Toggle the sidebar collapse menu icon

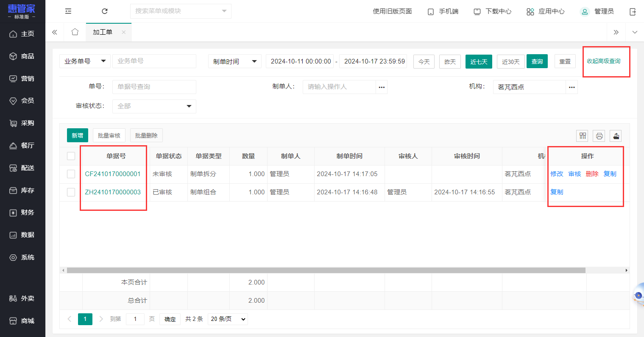(x=68, y=11)
